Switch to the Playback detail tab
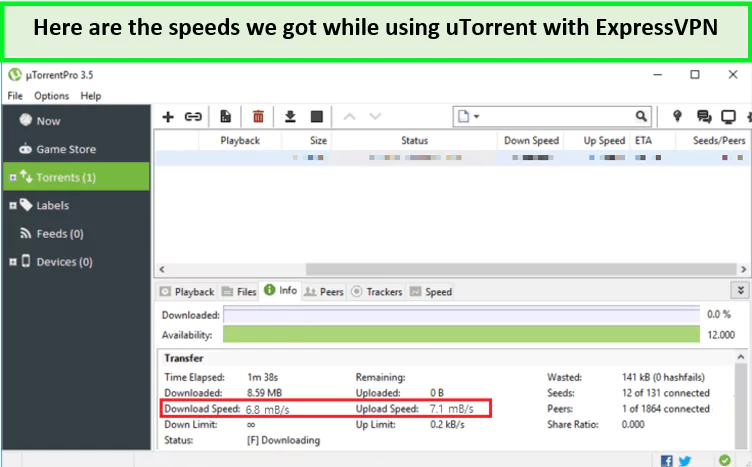752x467 pixels. (x=187, y=292)
